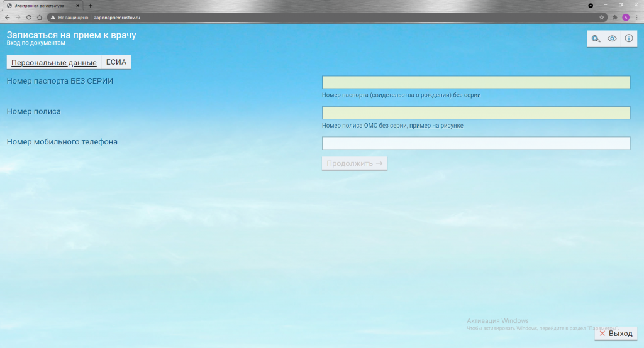The image size is (644, 348).
Task: Bookmark this page with star icon
Action: pos(602,18)
